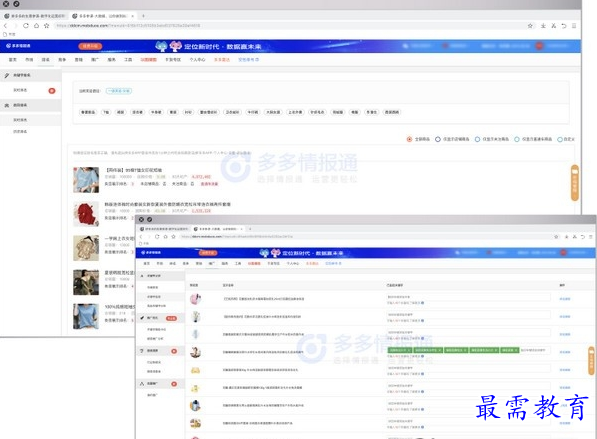Click orange pill button in front window banner
597x439 pixels.
tap(208, 253)
